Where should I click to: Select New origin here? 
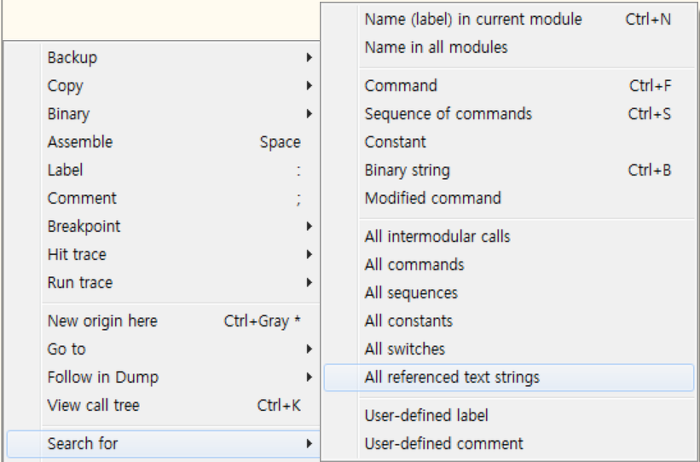163,321
